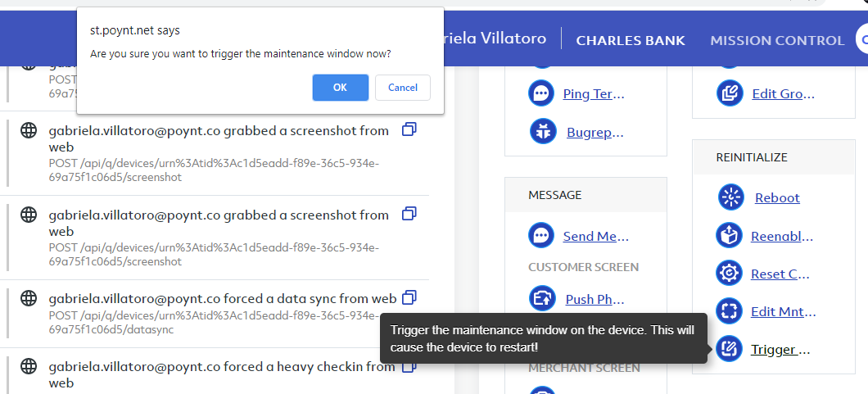Open the Reboot link
This screenshot has width=868, height=394.
777,197
